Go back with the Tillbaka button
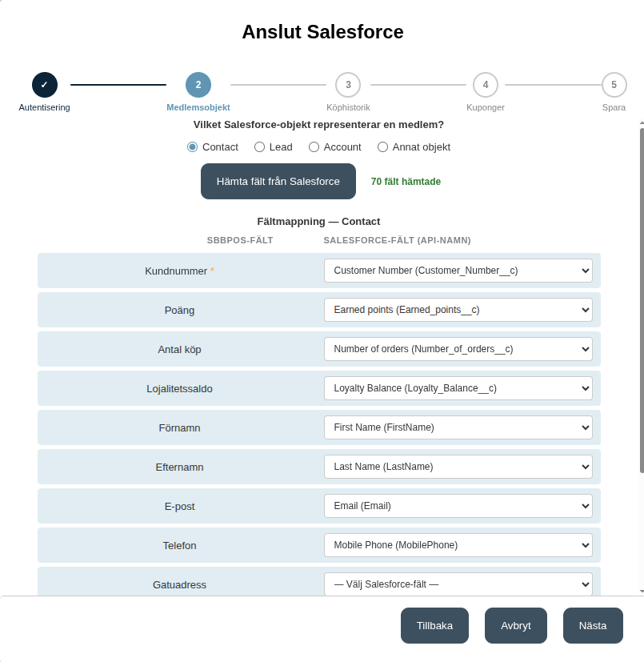The image size is (644, 662). [x=434, y=626]
